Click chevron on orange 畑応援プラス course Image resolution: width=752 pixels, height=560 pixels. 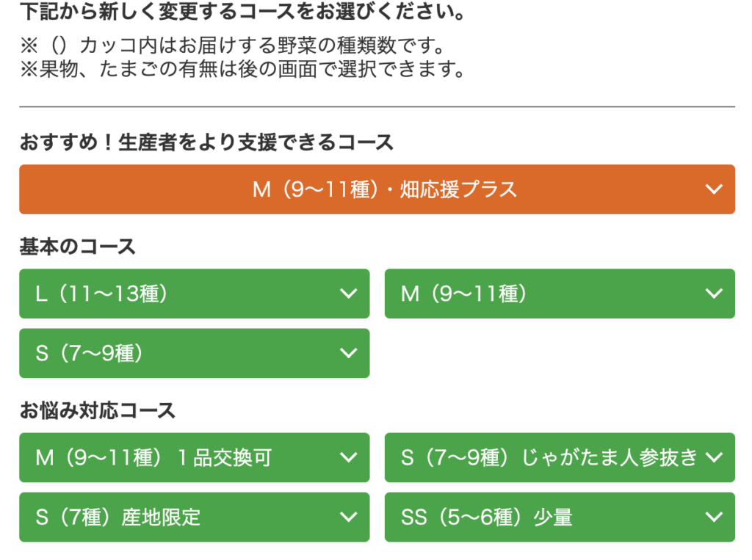[713, 189]
